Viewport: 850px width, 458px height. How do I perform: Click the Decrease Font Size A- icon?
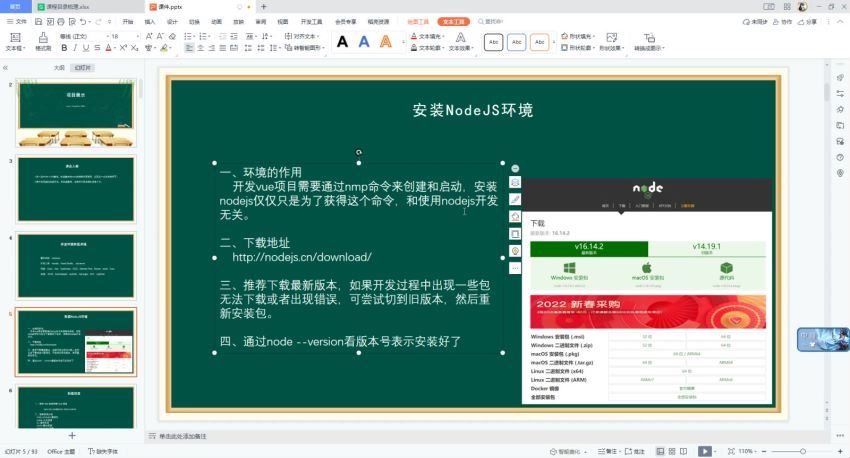pos(160,36)
